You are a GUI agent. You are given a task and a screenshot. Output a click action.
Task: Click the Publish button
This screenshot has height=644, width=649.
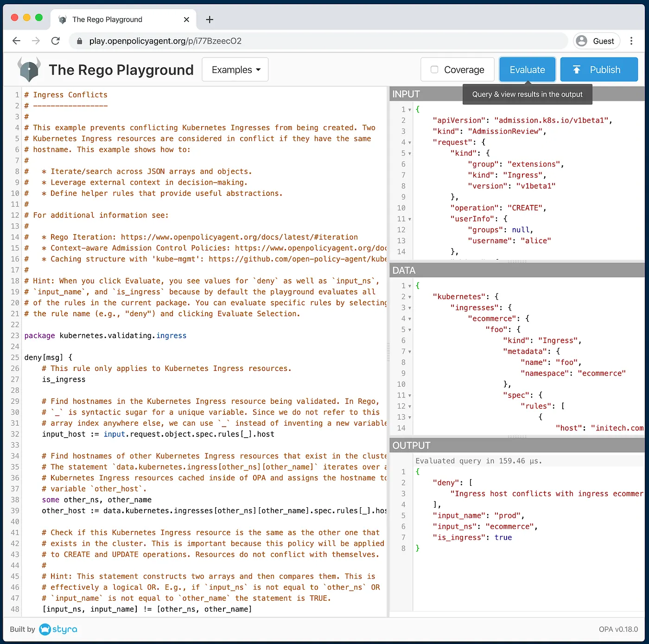(x=599, y=70)
